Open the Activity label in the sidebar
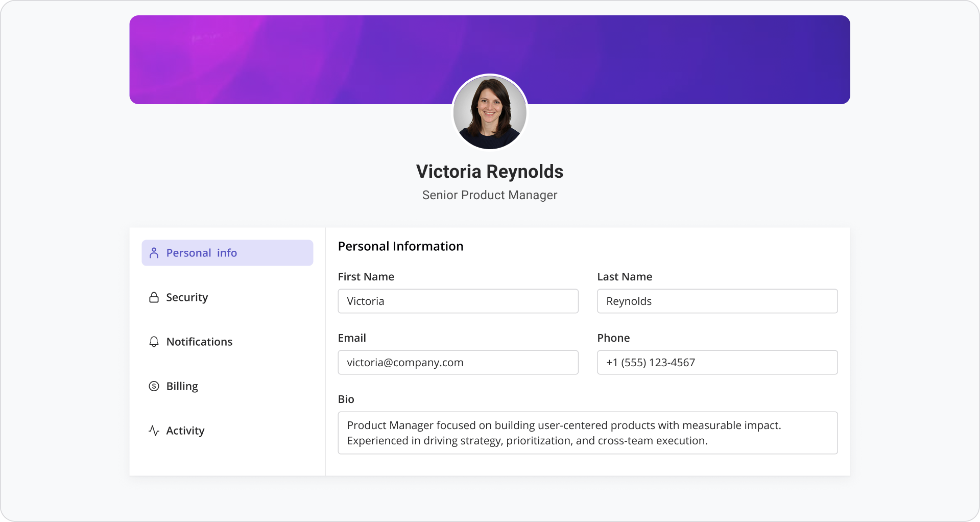980x522 pixels. click(185, 431)
